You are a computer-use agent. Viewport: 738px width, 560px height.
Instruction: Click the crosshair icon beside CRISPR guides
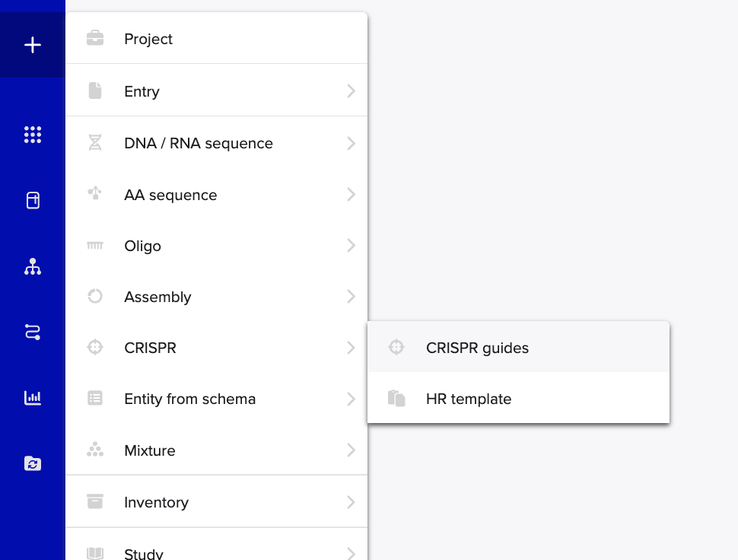(396, 347)
